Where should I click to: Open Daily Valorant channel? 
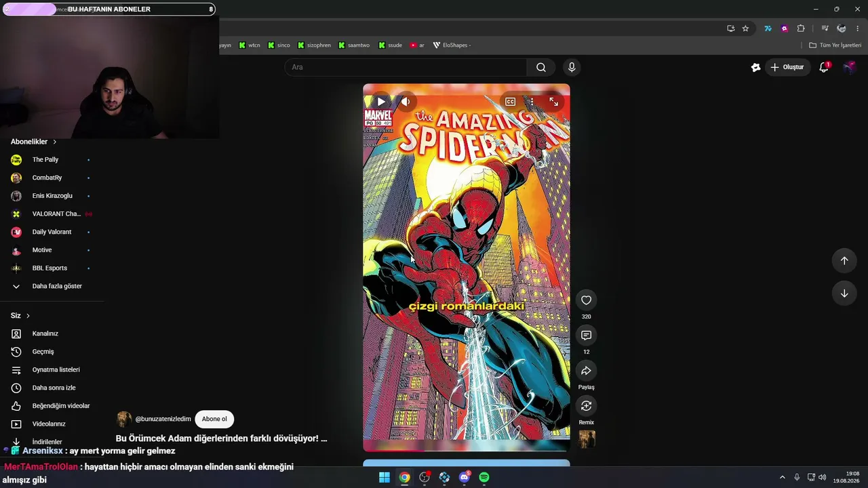[x=52, y=232]
